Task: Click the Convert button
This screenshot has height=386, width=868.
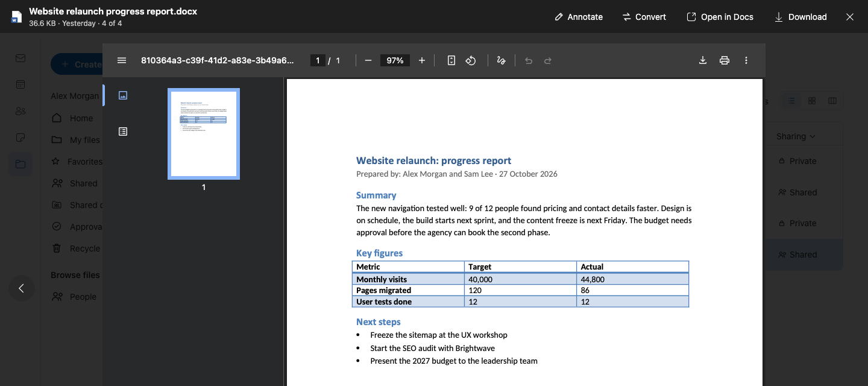Action: [644, 17]
